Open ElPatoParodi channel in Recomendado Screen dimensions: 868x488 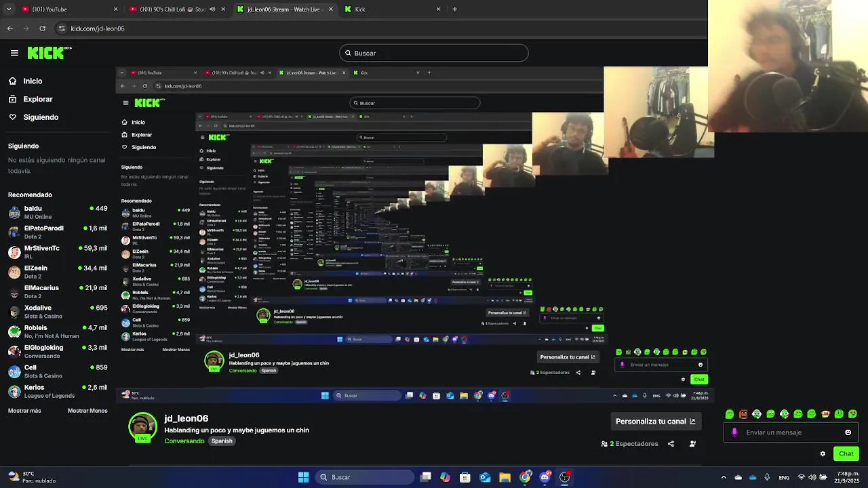click(58, 232)
